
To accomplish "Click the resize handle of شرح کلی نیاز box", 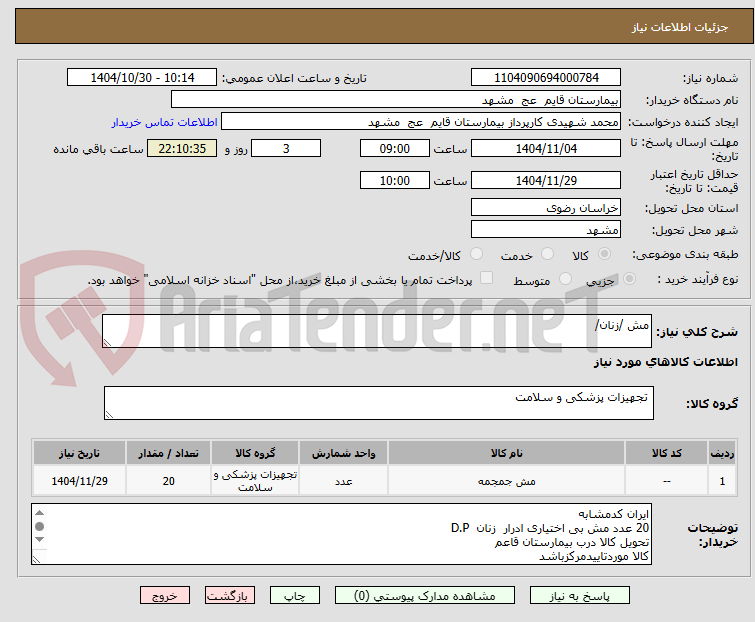I will (x=107, y=343).
